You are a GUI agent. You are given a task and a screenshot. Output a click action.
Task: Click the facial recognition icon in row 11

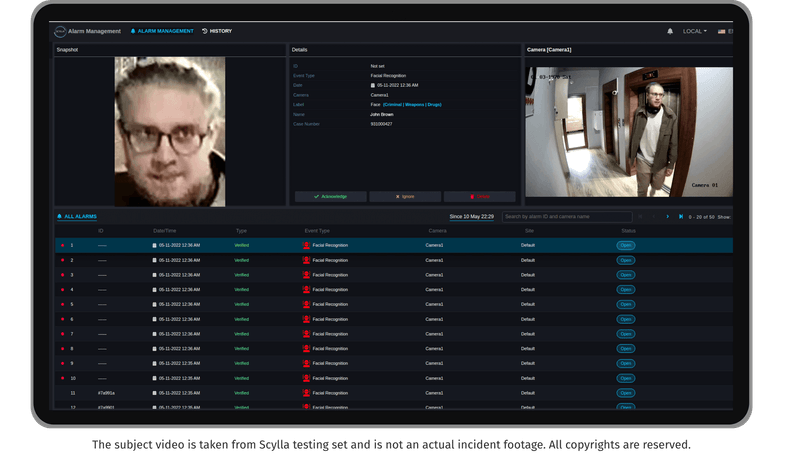[306, 393]
